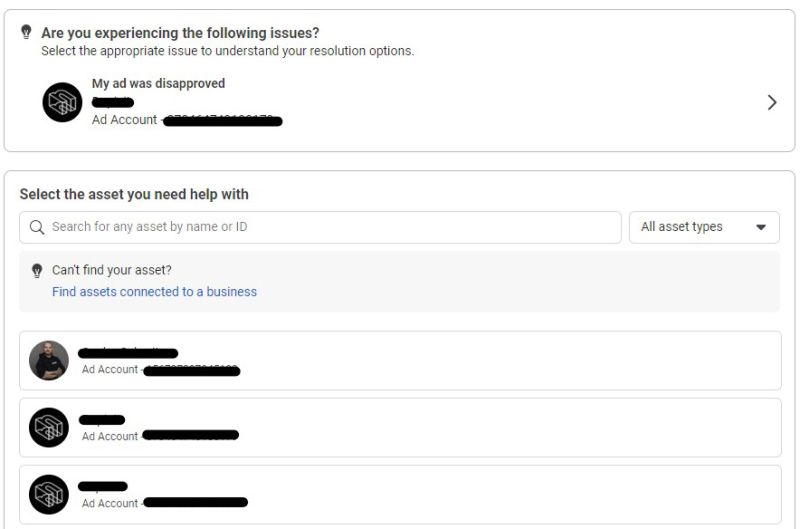This screenshot has width=800, height=529.
Task: Click the "Can't find your asset?" text
Action: tap(112, 270)
